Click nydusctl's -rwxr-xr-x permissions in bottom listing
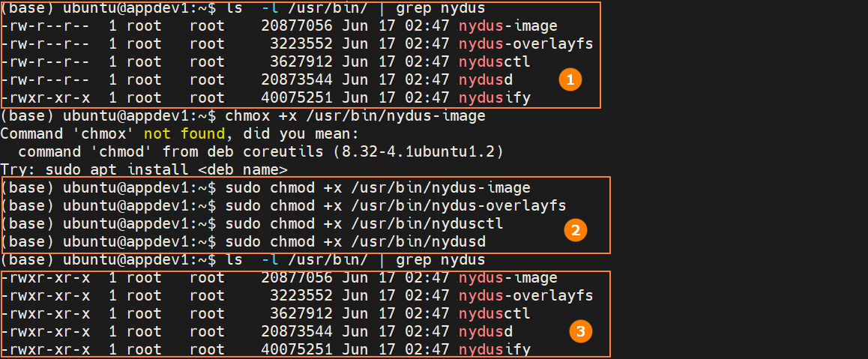The image size is (868, 359). tap(46, 313)
